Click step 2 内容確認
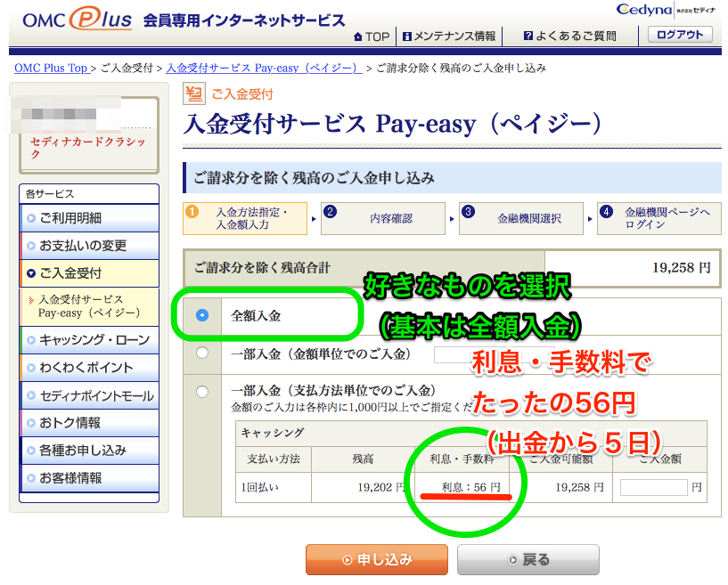The width and height of the screenshot is (728, 585). [x=383, y=218]
